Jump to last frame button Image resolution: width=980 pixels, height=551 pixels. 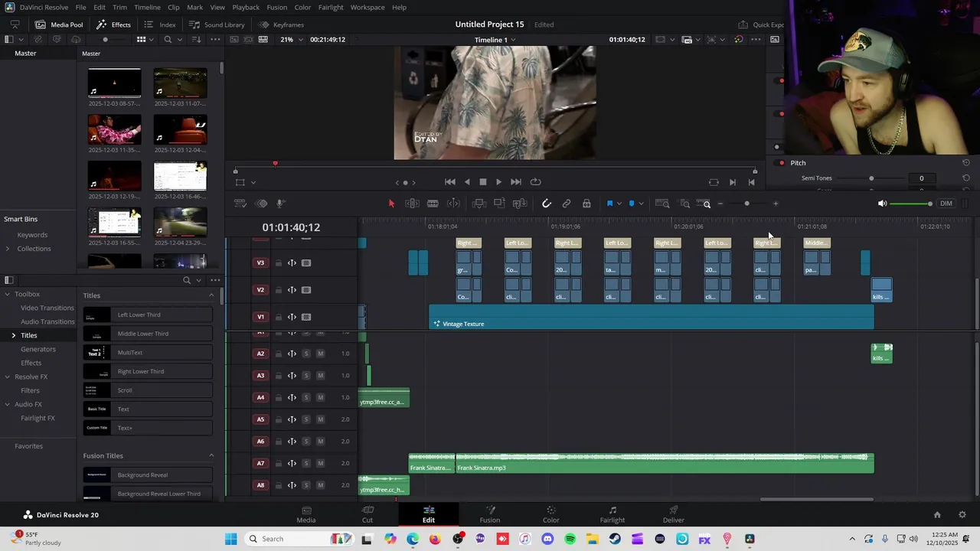[x=516, y=182]
